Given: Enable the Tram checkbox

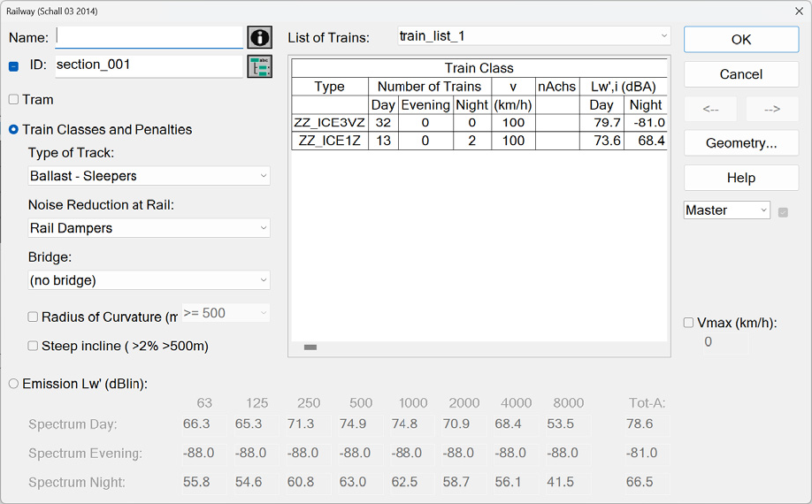Looking at the screenshot, I should pos(13,99).
